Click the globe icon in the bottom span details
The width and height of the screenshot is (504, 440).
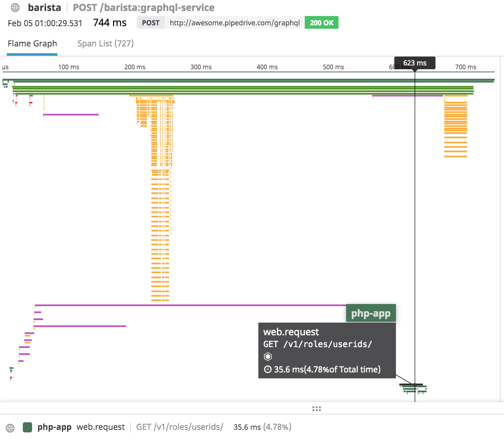pyautogui.click(x=10, y=428)
